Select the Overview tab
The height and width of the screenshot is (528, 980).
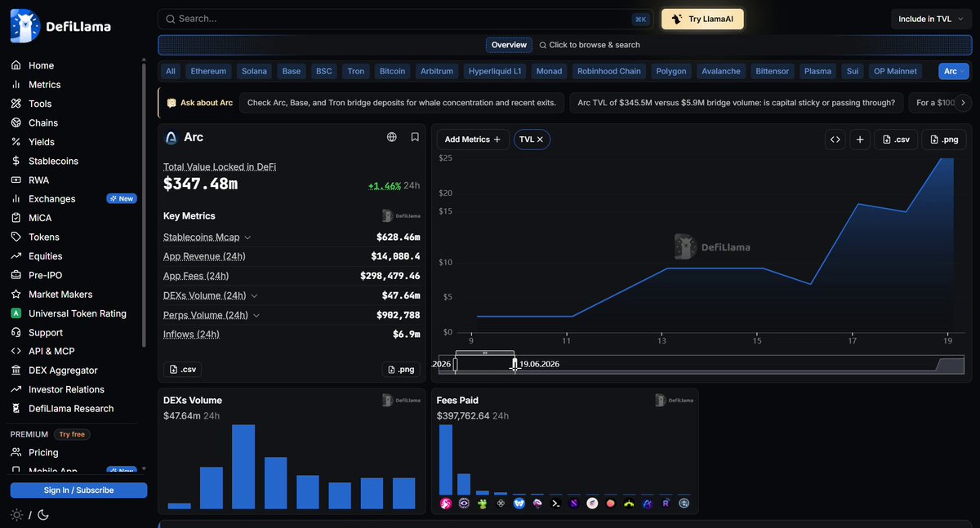pyautogui.click(x=509, y=45)
